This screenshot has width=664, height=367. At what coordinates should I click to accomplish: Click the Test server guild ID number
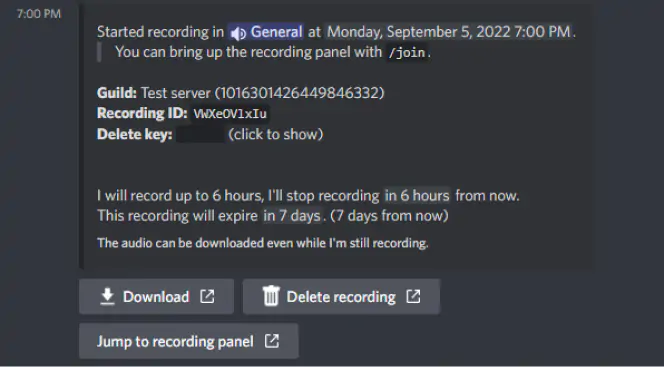299,93
